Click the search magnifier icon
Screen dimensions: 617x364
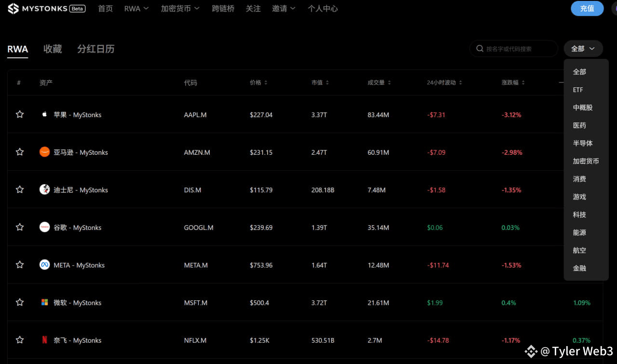tap(480, 49)
